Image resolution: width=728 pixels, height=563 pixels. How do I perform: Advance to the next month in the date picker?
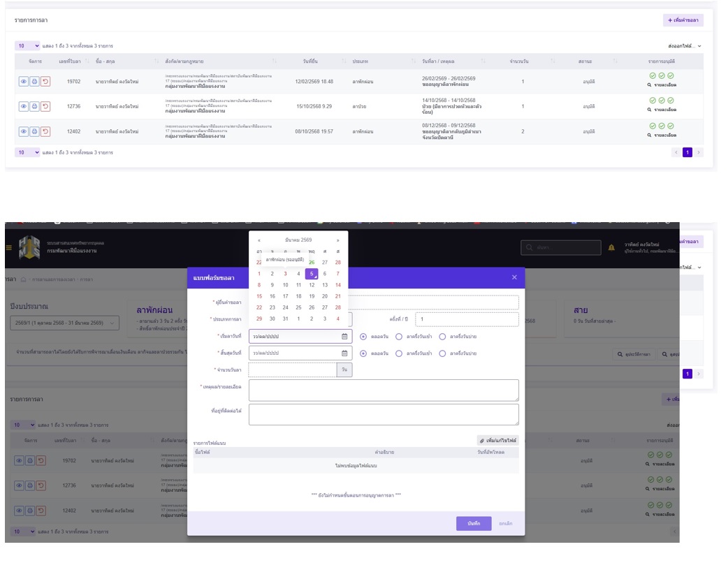click(338, 240)
